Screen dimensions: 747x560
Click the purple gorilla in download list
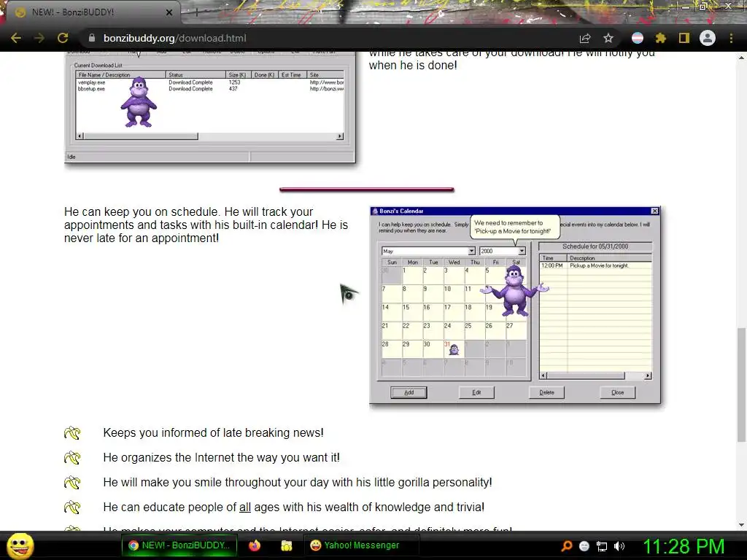point(139,102)
